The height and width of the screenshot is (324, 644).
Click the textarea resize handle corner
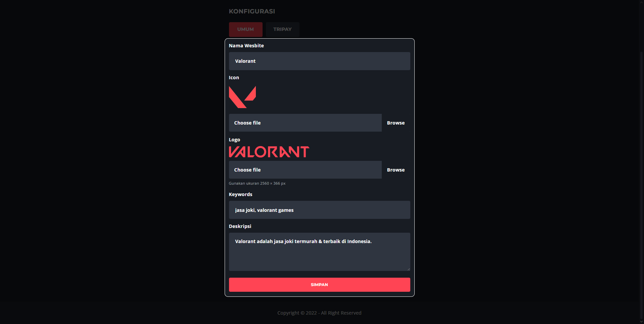click(408, 269)
